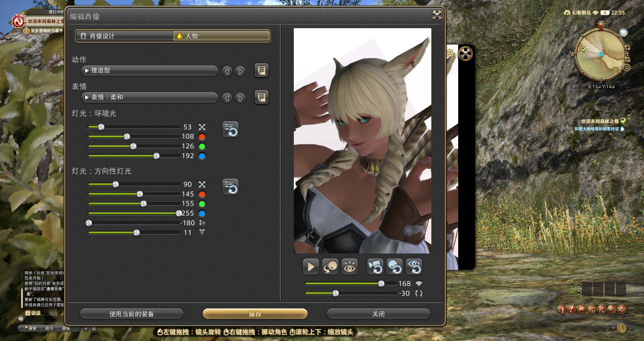644x341 pixels.
Task: Click the 关闭 button
Action: [378, 314]
